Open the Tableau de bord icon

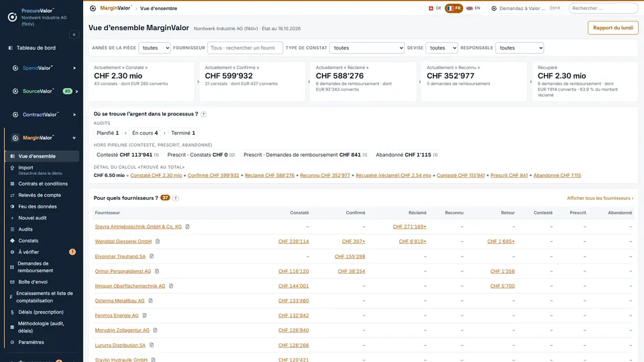(x=11, y=48)
